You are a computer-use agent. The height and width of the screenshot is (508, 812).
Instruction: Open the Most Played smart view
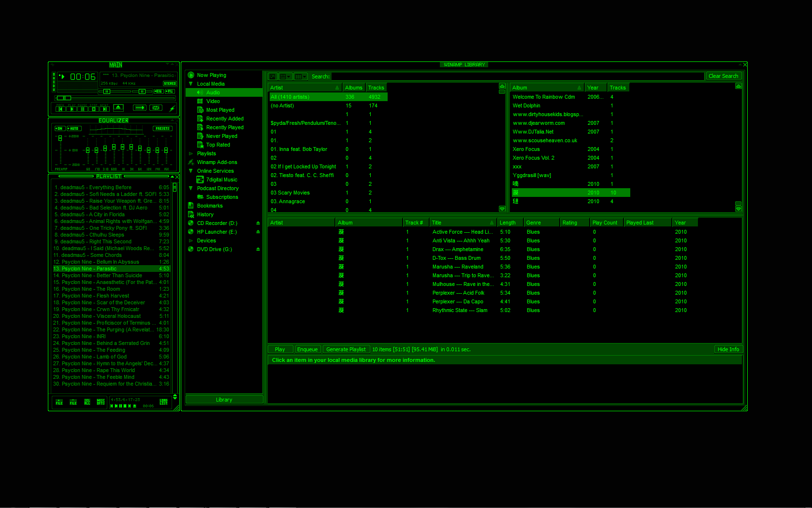[x=220, y=110]
